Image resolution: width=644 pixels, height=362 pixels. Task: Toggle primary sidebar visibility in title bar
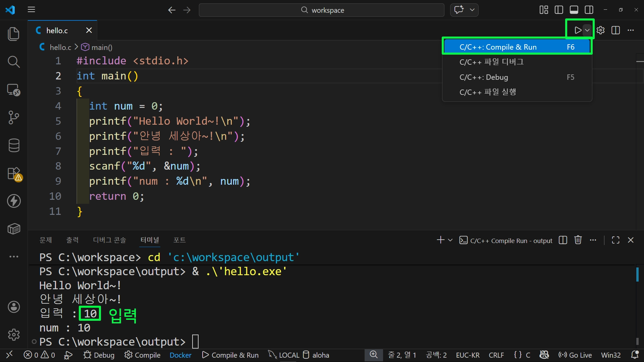559,10
